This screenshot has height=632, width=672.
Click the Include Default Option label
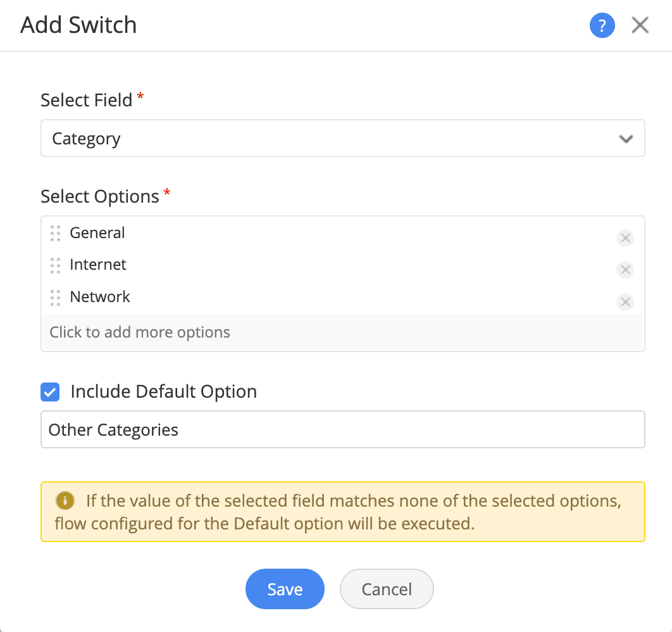pyautogui.click(x=163, y=392)
